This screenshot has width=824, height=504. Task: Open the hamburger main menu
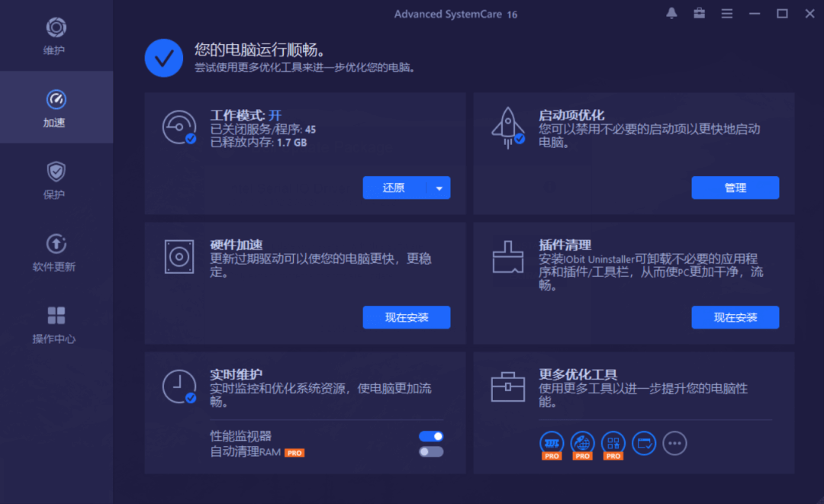[727, 14]
